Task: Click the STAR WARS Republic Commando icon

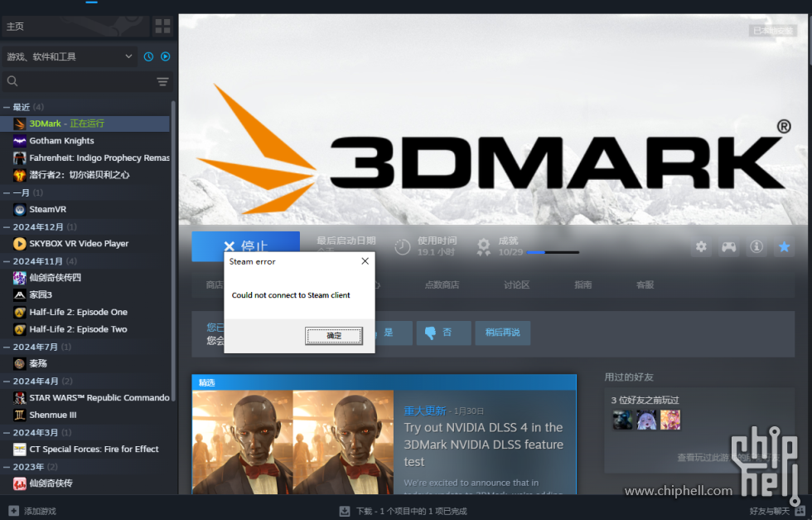Action: click(19, 397)
